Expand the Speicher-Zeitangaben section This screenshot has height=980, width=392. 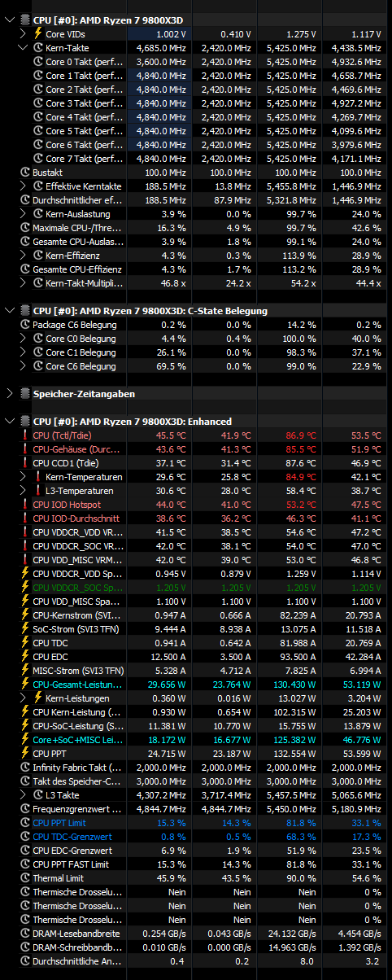[x=10, y=393]
